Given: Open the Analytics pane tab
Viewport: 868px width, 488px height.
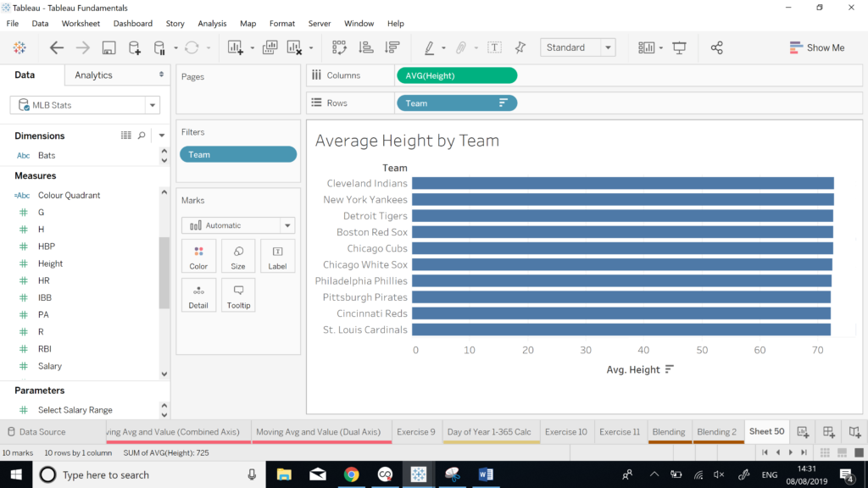Looking at the screenshot, I should tap(93, 75).
